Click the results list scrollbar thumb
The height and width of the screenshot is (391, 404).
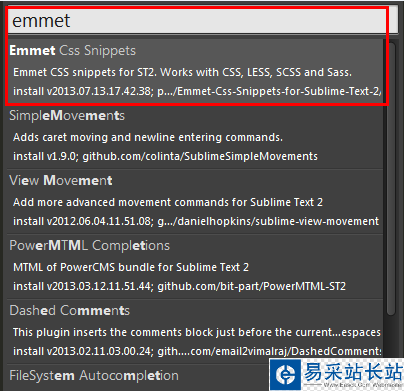click(x=391, y=178)
